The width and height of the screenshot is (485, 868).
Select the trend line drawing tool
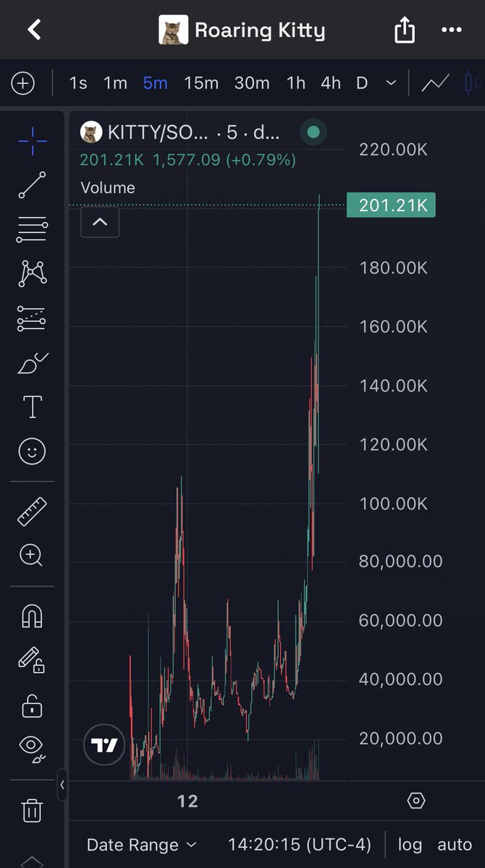tap(33, 184)
